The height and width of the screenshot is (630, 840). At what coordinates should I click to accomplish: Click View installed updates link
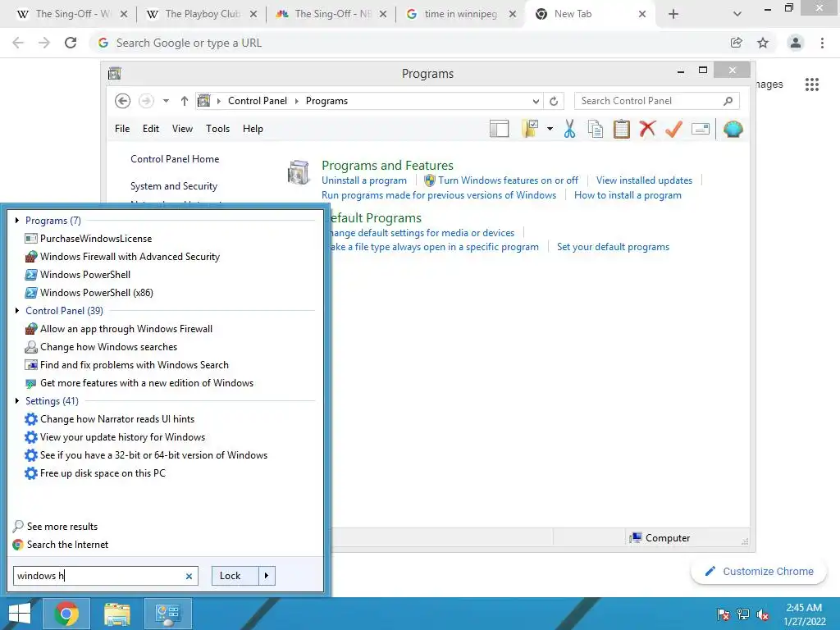tap(644, 180)
